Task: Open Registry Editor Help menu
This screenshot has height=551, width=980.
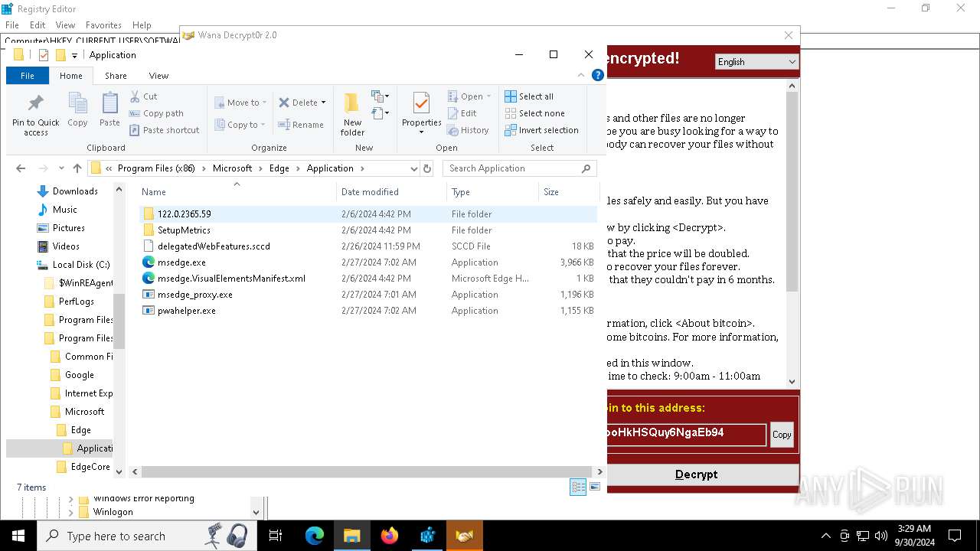Action: click(142, 25)
